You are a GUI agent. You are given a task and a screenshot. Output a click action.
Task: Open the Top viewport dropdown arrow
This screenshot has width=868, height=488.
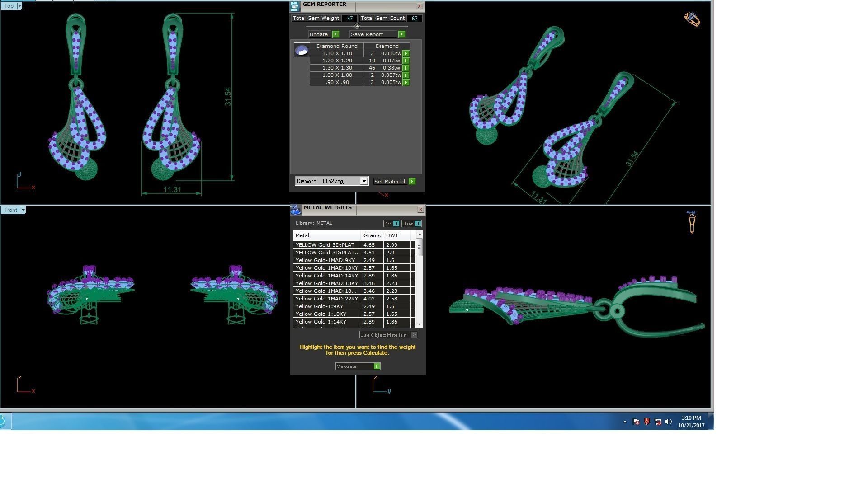(19, 6)
